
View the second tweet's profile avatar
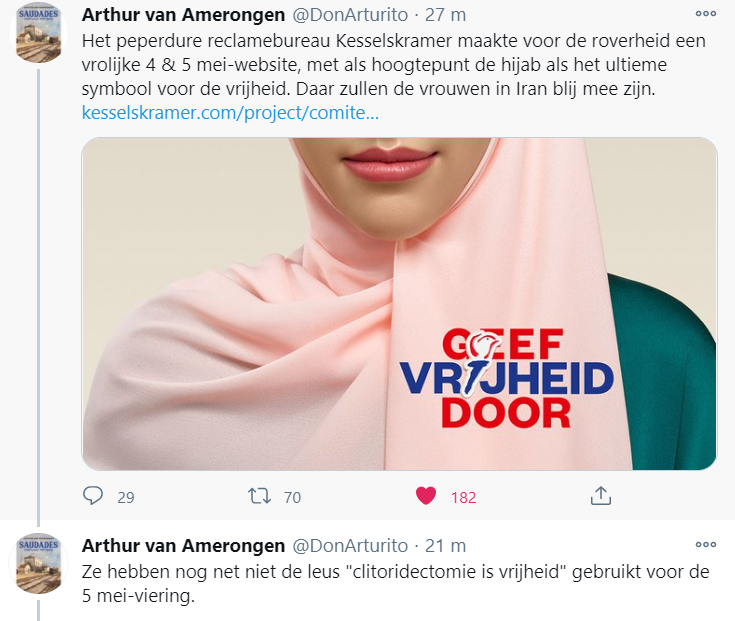click(38, 564)
